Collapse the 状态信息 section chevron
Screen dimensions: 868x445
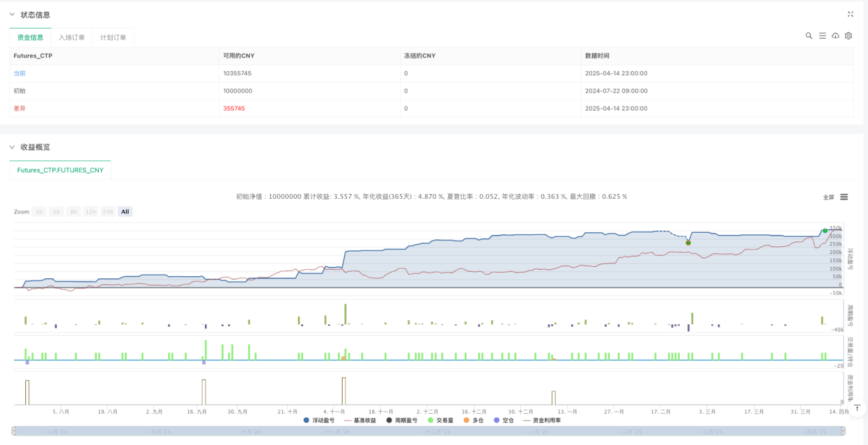click(11, 14)
